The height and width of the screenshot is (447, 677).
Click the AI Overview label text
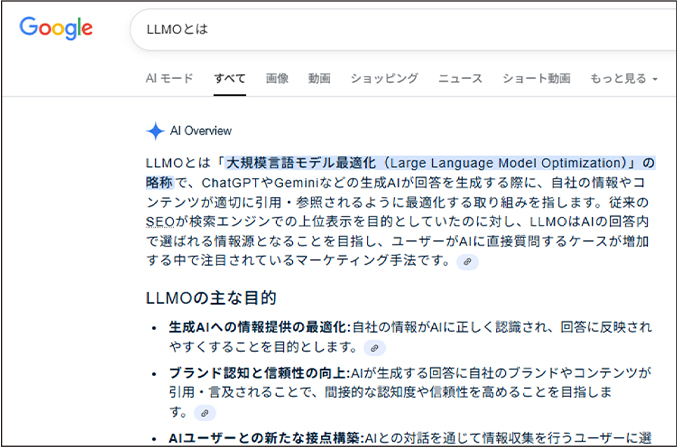tap(201, 131)
